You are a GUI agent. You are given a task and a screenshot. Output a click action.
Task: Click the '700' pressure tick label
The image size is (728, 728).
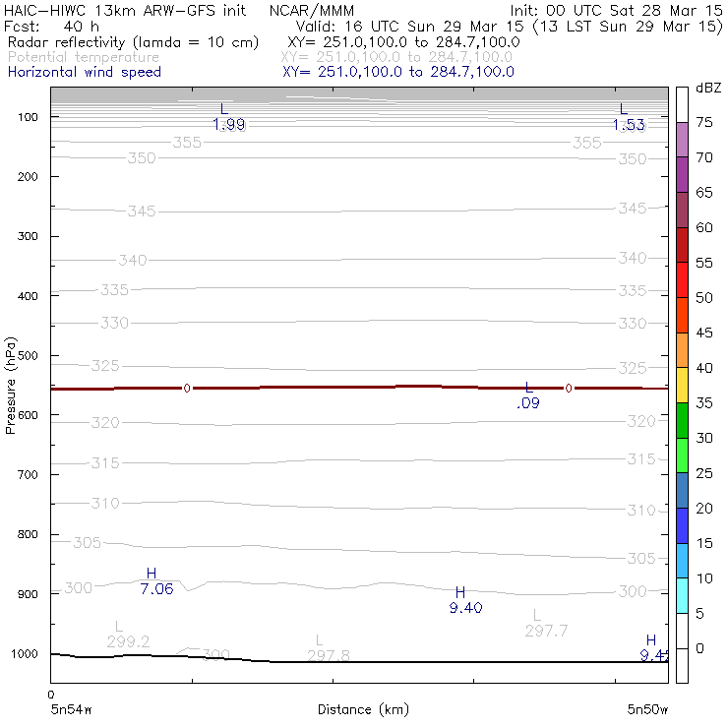point(28,475)
